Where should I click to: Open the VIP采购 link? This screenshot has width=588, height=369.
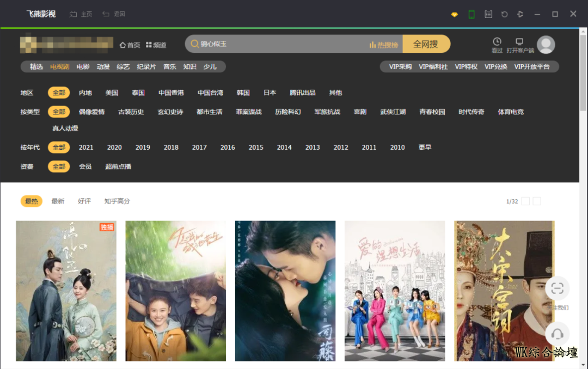[x=400, y=67]
